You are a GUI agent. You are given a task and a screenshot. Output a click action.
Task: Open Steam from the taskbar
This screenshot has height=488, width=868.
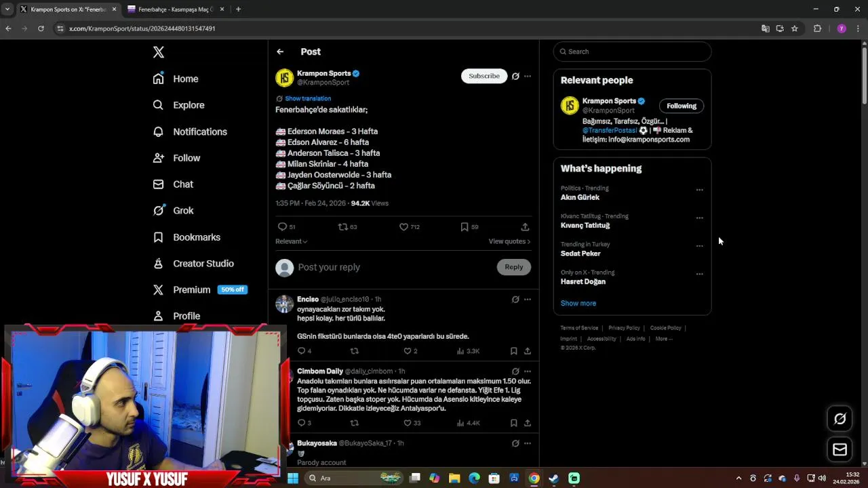[x=554, y=478]
